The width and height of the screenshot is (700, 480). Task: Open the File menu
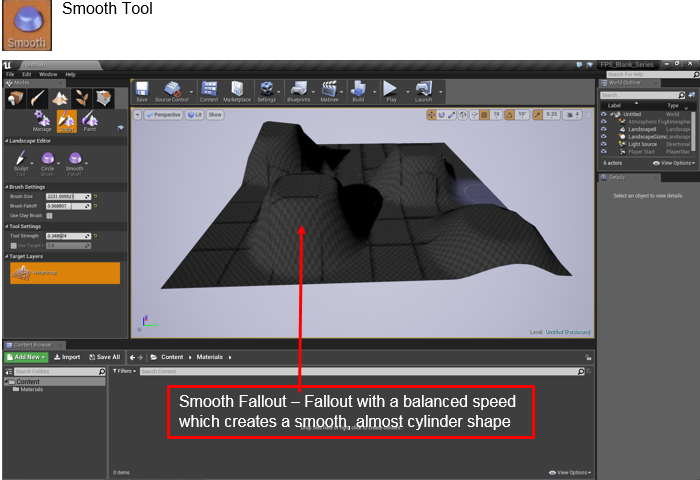[x=10, y=75]
